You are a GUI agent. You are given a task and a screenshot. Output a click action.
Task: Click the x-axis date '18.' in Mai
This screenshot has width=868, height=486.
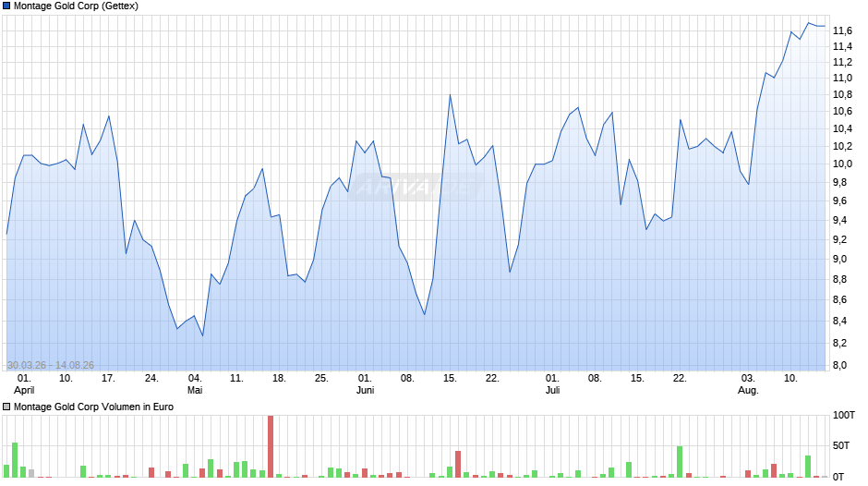coord(279,378)
